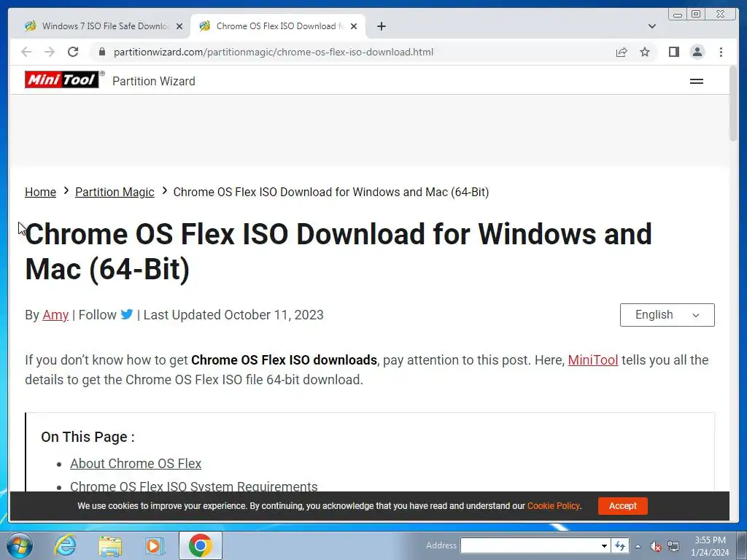Image resolution: width=747 pixels, height=560 pixels.
Task: Show hidden system tray icons
Action: [638, 546]
